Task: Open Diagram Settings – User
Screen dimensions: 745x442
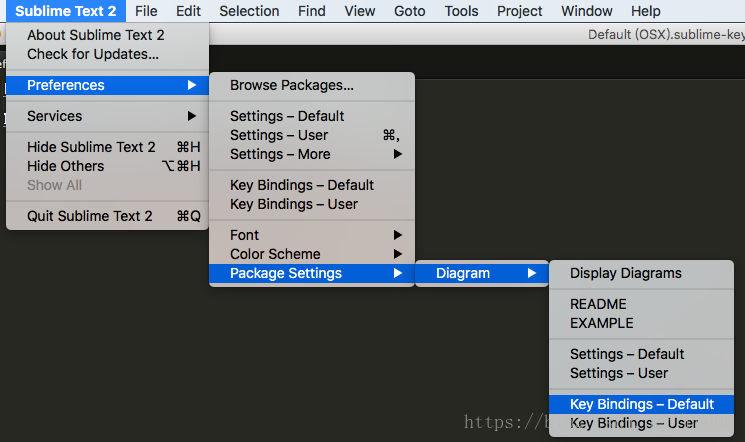Action: [x=641, y=373]
